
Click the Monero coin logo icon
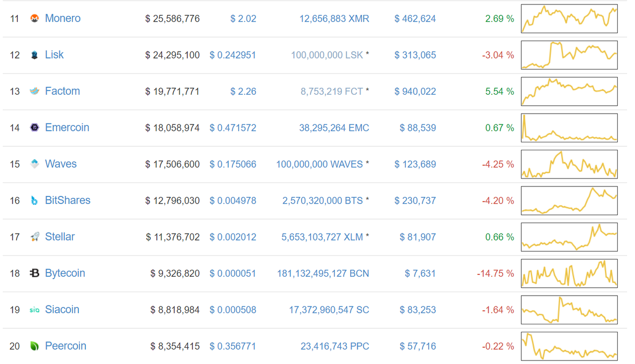[x=34, y=19]
